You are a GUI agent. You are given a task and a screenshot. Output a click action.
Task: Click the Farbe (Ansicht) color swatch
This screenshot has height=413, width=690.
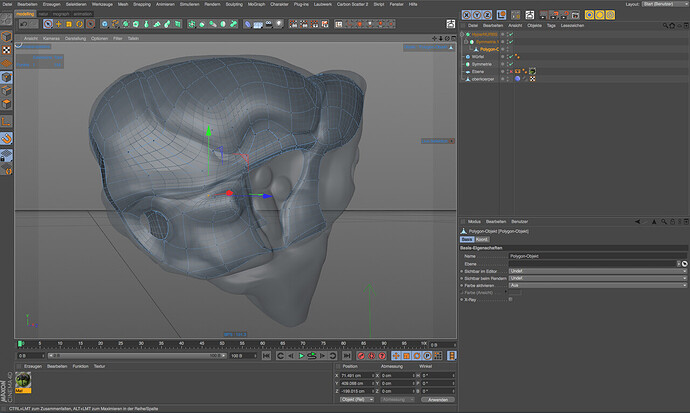coord(515,292)
